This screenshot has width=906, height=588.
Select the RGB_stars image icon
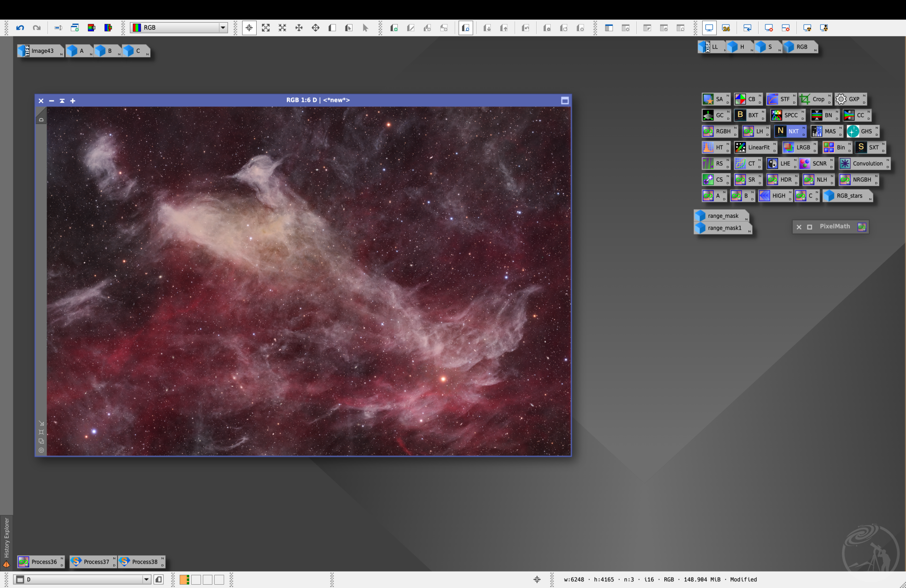tap(847, 195)
